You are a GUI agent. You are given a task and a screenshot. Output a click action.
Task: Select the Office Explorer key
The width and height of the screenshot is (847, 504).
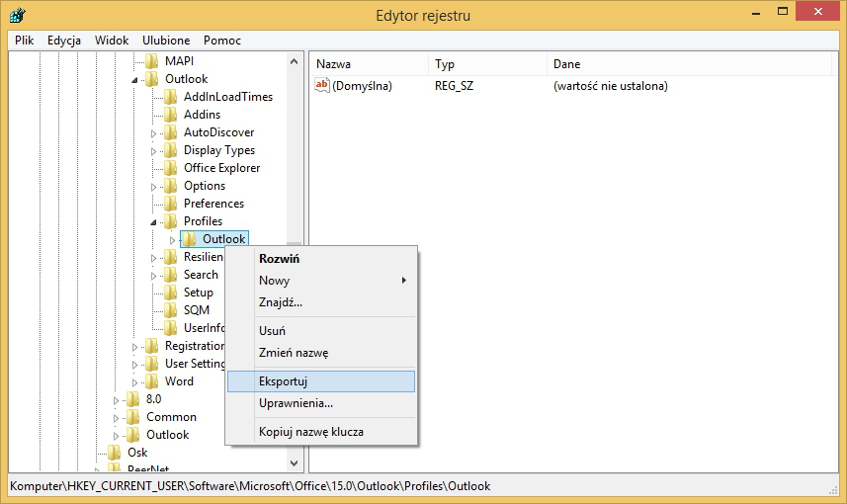(221, 168)
